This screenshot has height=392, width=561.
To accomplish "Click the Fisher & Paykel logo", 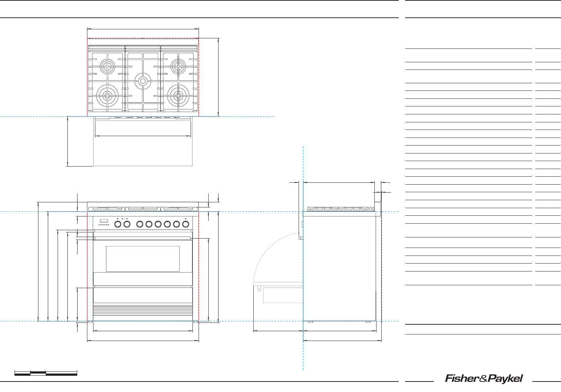I will point(483,379).
